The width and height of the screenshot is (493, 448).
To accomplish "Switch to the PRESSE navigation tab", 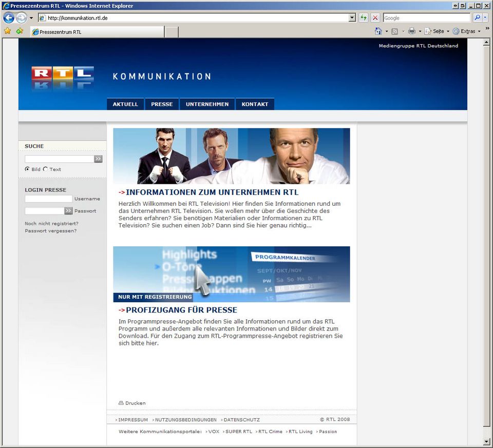I will [x=162, y=104].
